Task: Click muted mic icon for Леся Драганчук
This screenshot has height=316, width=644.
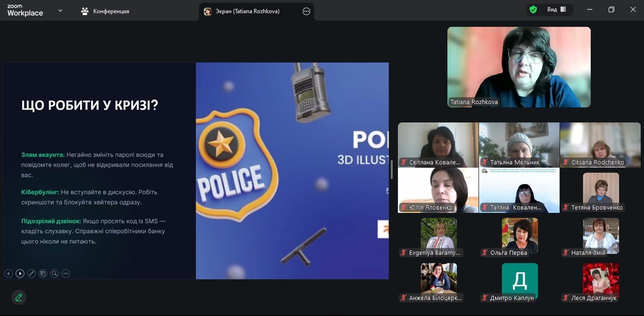Action: [566, 298]
